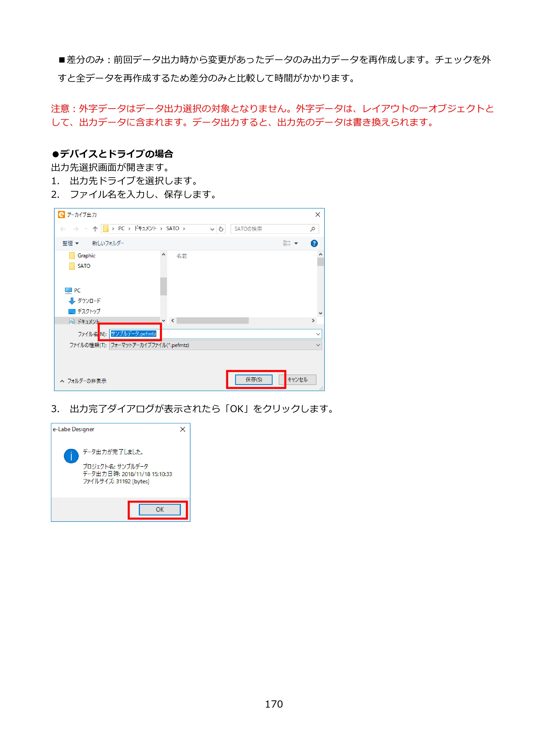
Task: Open the help question mark icon
Action: (314, 243)
